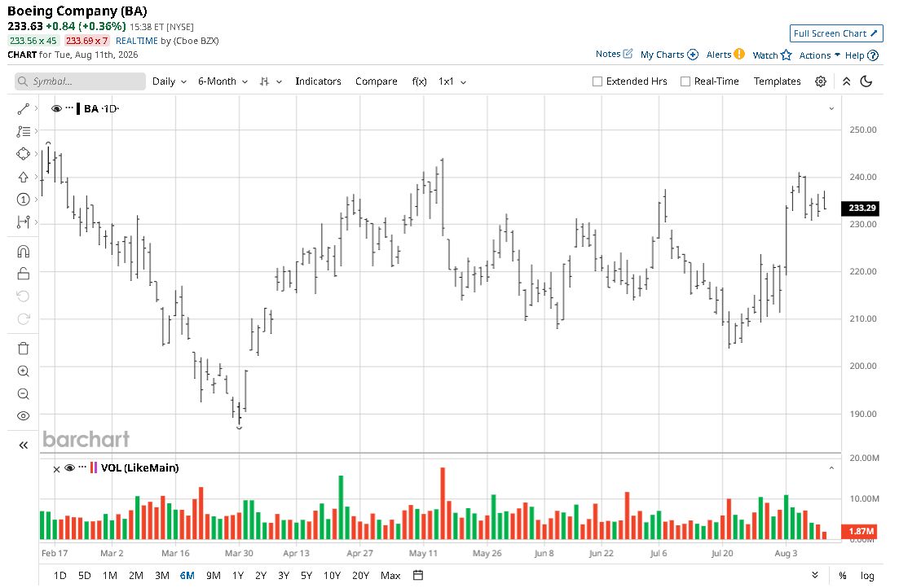This screenshot has height=588, width=899.
Task: Open the f(x) expressions menu
Action: [x=419, y=81]
